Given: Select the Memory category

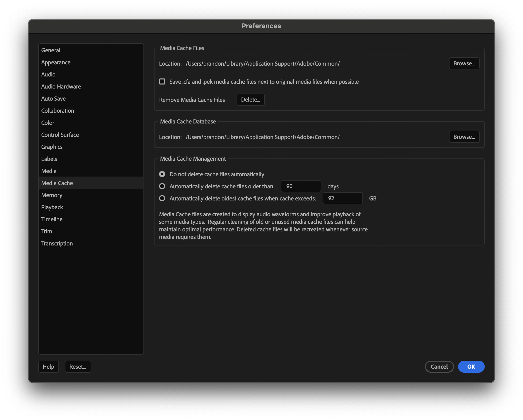Looking at the screenshot, I should pos(52,195).
